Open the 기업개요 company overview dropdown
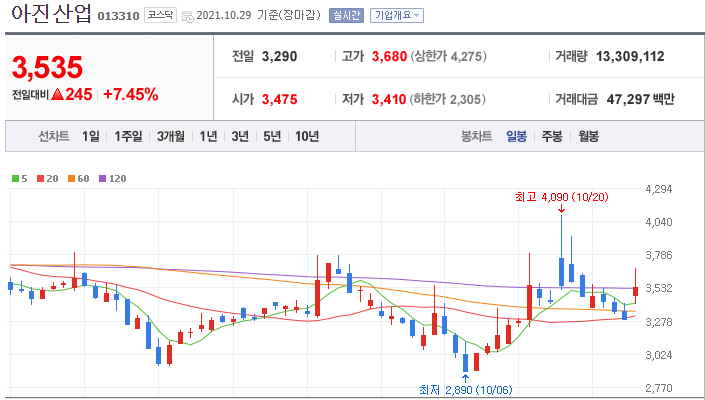The width and height of the screenshot is (705, 400). [397, 15]
